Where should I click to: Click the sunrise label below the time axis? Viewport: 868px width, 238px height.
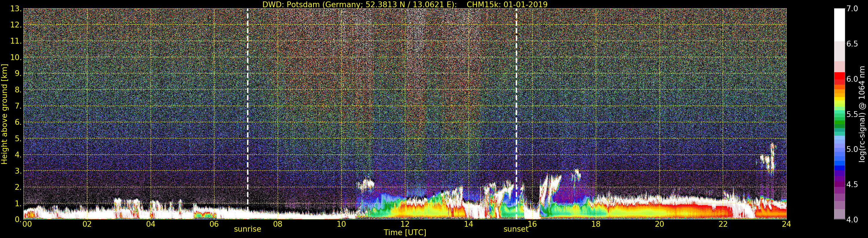[247, 229]
